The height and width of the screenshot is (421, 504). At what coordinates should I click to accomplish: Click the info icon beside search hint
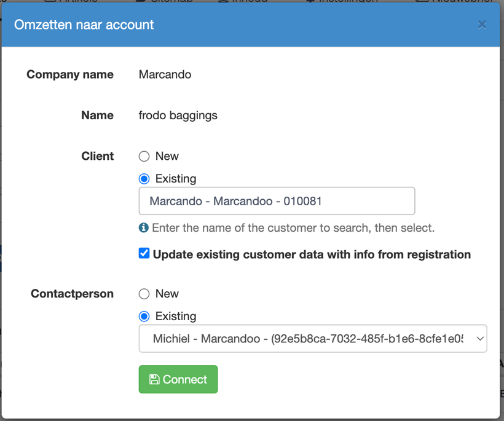(144, 228)
